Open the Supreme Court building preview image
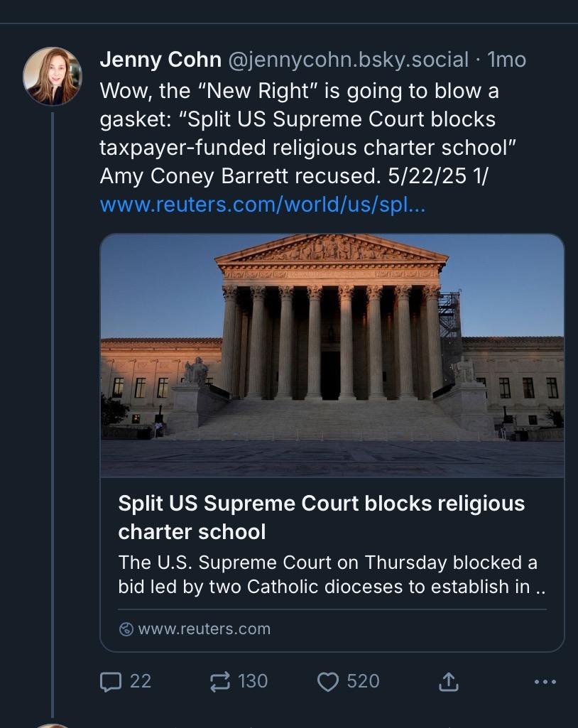The width and height of the screenshot is (578, 728). click(x=332, y=356)
